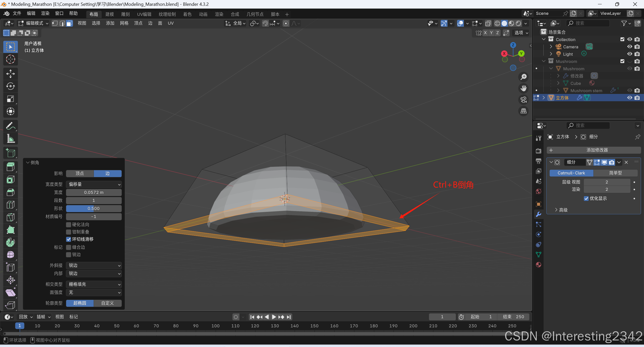
Task: Expand 高级 section in modifier
Action: 561,210
